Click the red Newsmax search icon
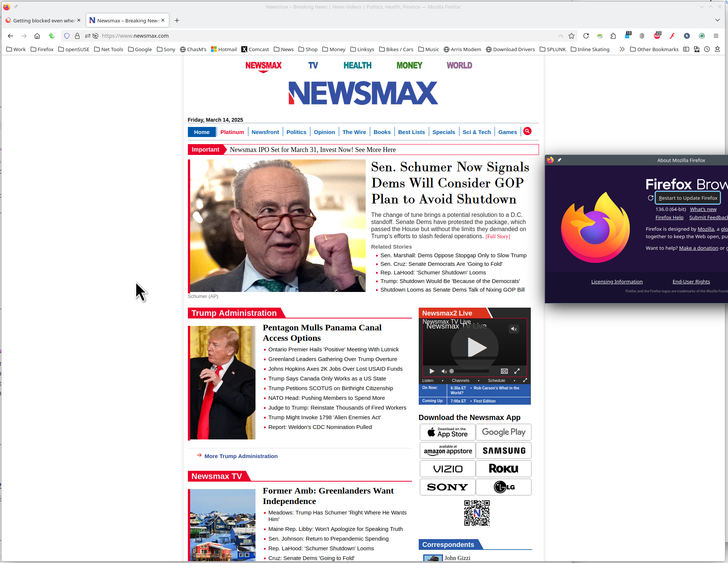The width and height of the screenshot is (728, 563). coord(527,131)
